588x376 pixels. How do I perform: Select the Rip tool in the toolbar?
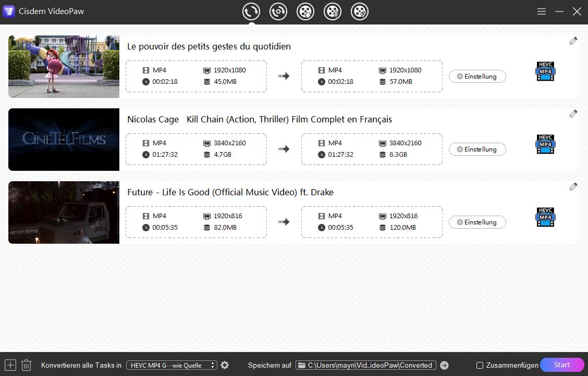point(278,11)
